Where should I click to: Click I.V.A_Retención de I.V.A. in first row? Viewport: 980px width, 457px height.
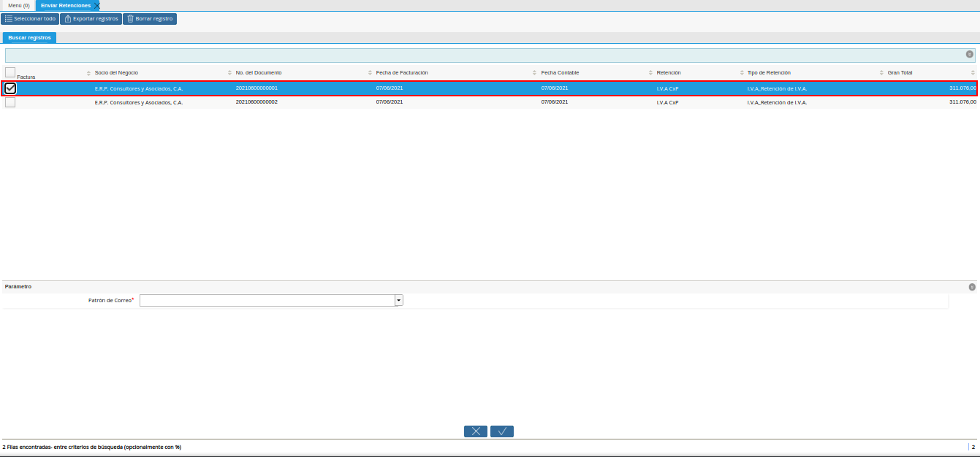pos(778,88)
